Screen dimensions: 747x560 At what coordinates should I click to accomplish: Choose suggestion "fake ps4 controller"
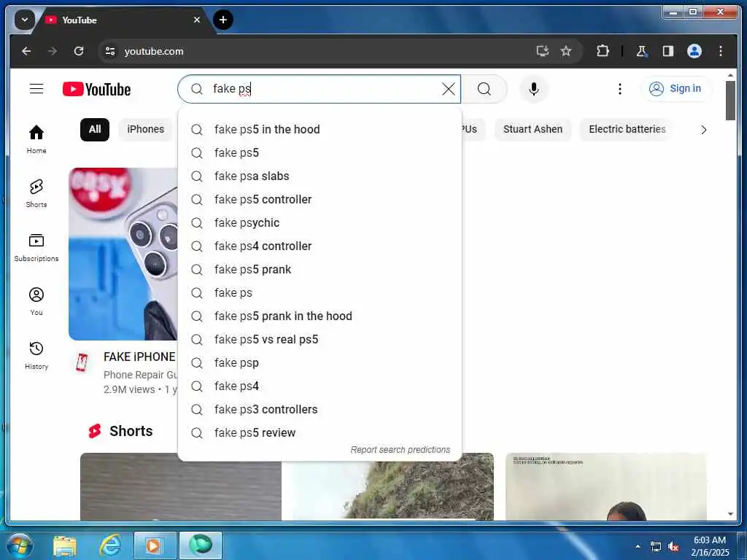320,246
